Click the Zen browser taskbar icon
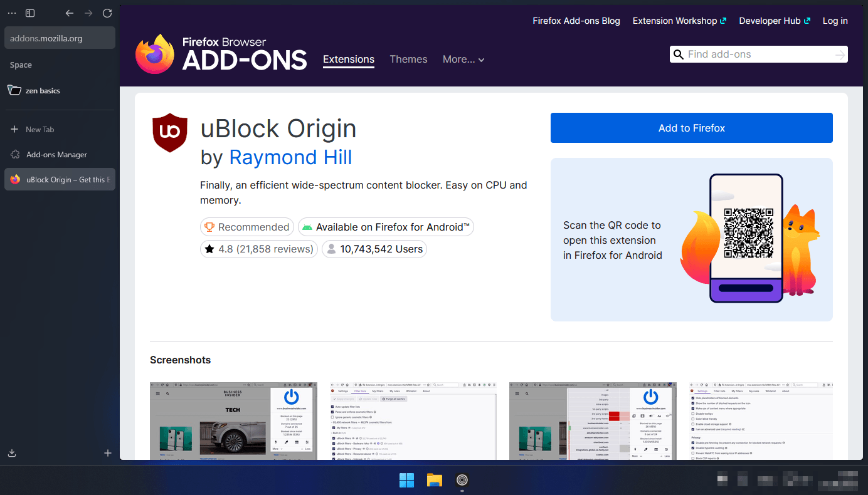The width and height of the screenshot is (868, 495). (x=462, y=480)
